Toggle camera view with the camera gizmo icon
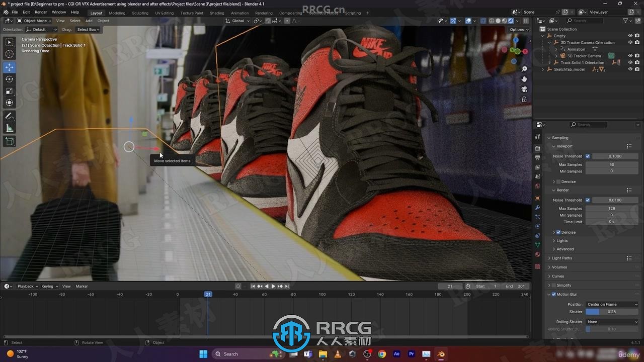 (x=524, y=89)
